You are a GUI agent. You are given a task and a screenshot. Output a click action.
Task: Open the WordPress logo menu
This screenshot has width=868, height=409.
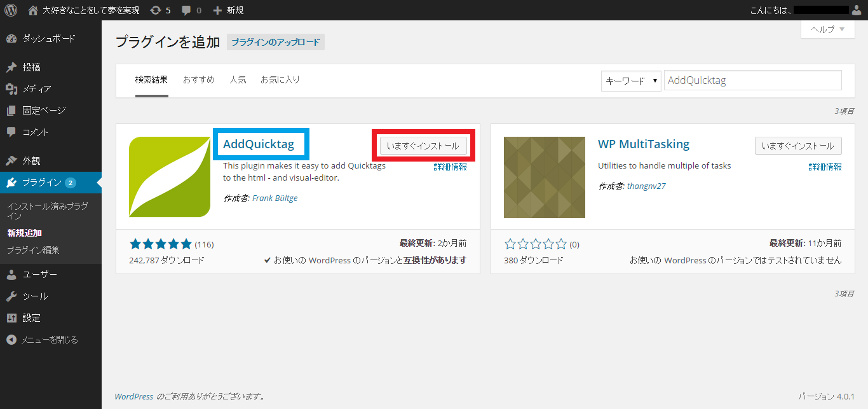point(11,10)
